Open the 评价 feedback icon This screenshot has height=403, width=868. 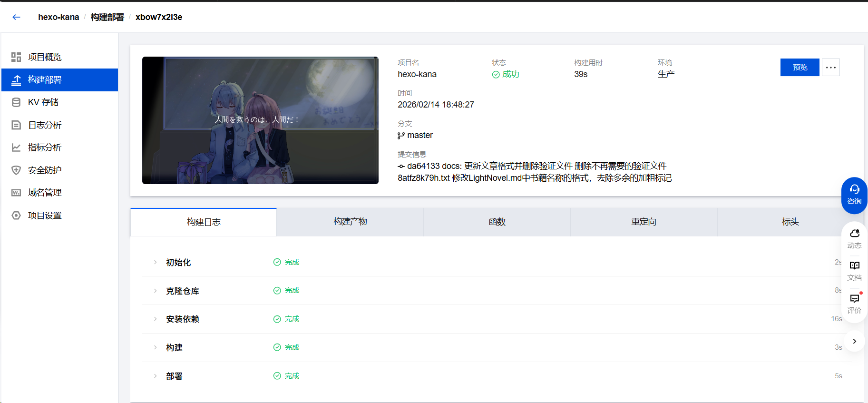tap(854, 303)
